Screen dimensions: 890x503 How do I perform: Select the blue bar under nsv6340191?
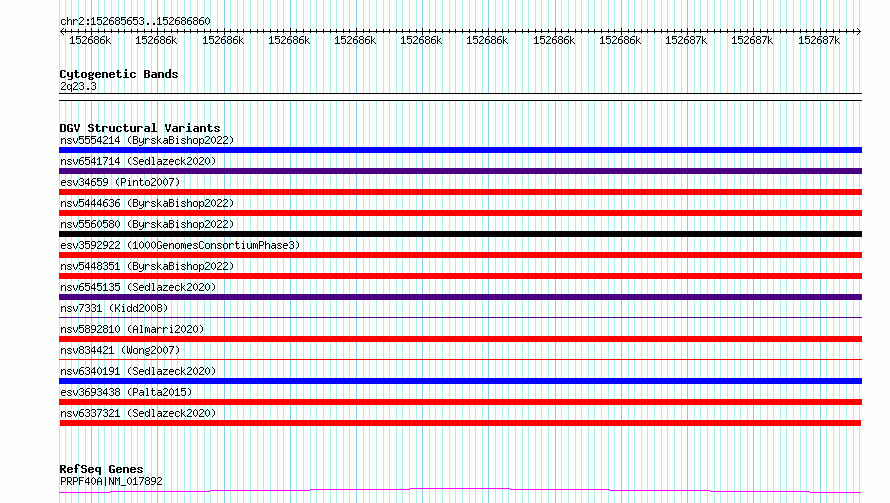(x=460, y=381)
